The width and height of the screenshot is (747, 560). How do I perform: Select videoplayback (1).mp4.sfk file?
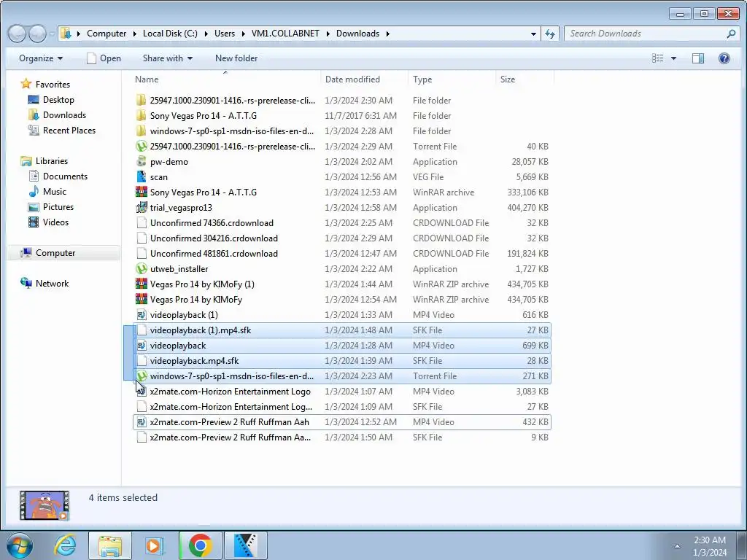click(x=342, y=330)
